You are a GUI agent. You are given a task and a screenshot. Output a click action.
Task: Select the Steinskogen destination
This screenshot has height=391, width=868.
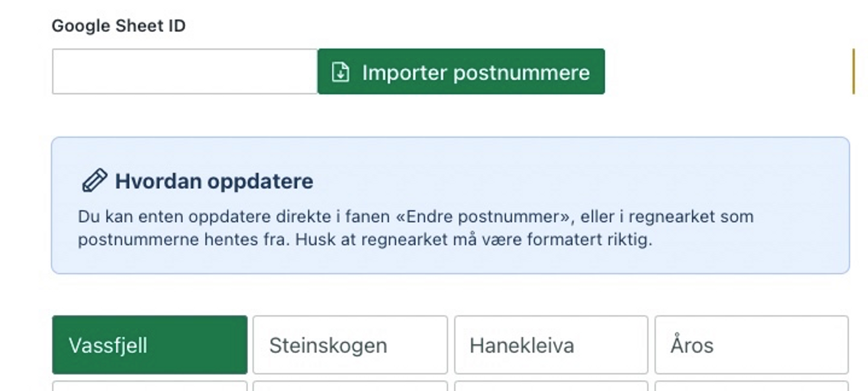[x=350, y=345]
